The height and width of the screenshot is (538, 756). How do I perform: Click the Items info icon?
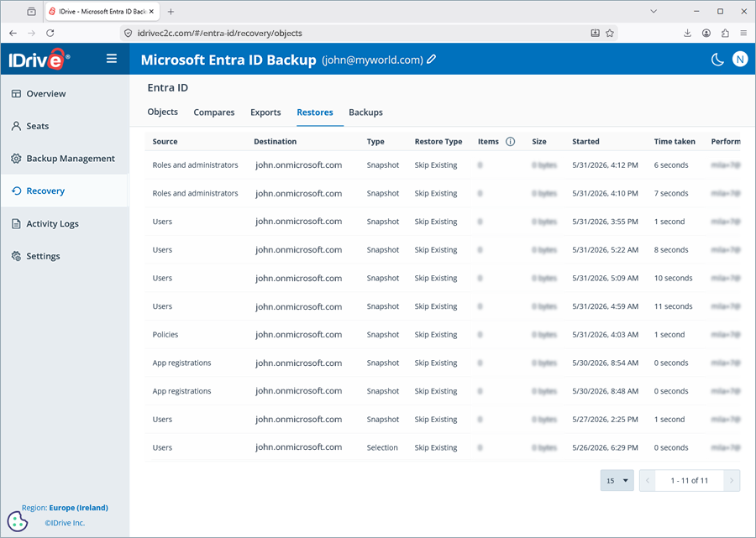pyautogui.click(x=510, y=142)
